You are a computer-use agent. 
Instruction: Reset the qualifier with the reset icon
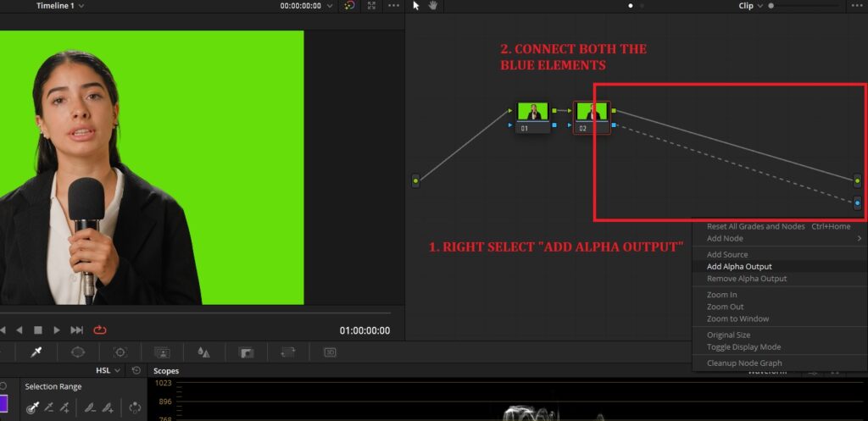[136, 370]
